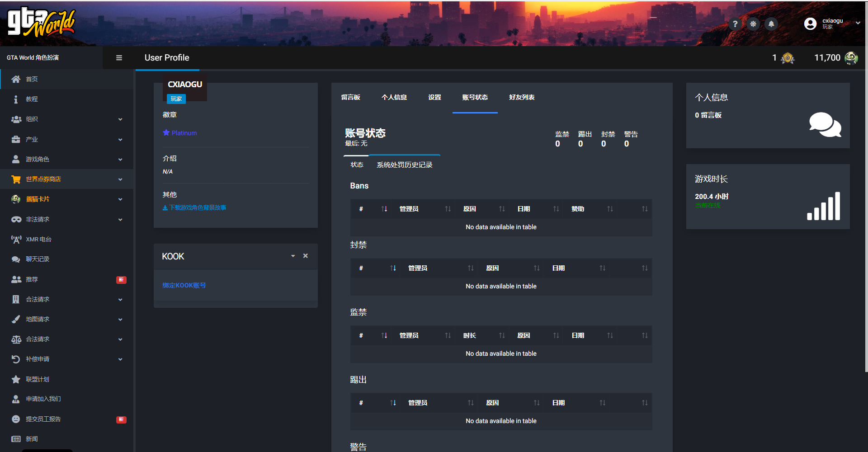Toggle the sidebar hamburger menu
This screenshot has height=452, width=868.
coord(119,58)
